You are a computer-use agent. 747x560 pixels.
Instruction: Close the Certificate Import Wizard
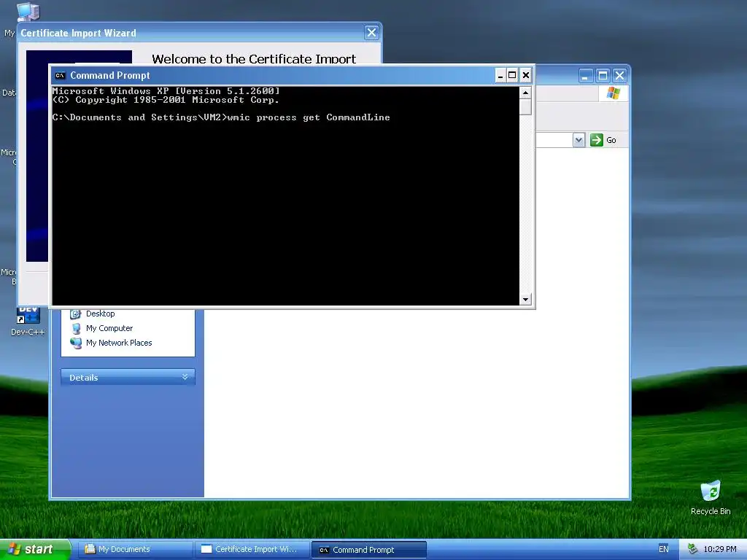pyautogui.click(x=371, y=33)
